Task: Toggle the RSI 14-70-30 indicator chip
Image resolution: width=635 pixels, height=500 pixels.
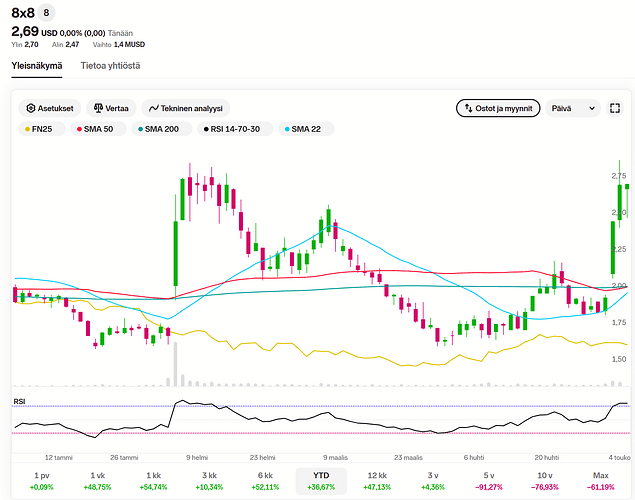Action: [x=235, y=129]
